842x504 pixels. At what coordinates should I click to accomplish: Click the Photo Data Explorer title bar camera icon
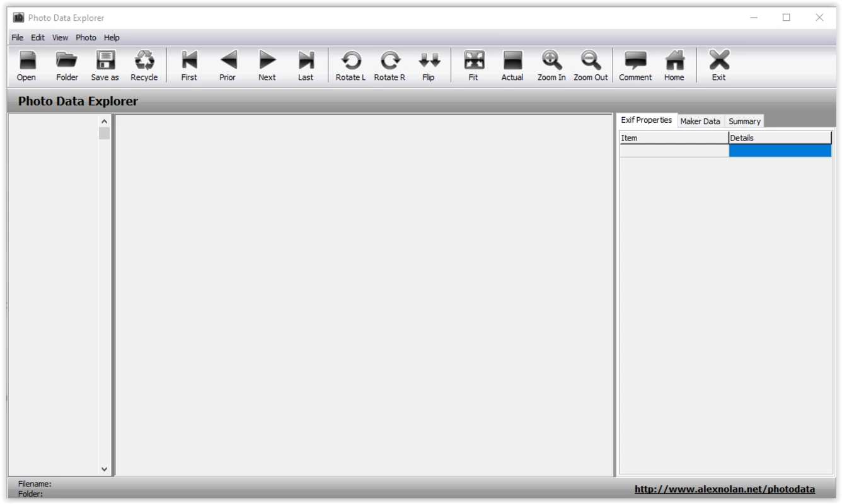point(19,18)
